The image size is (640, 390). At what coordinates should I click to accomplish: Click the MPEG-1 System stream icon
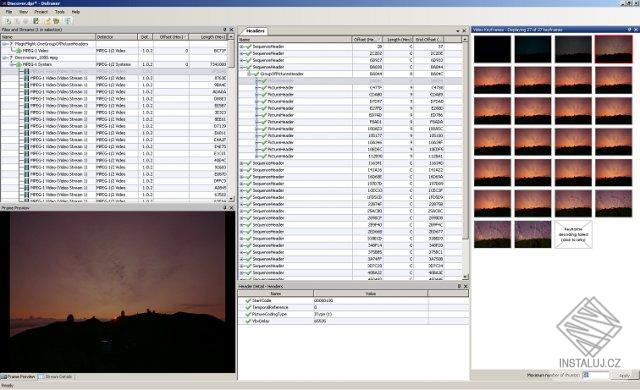pos(18,64)
